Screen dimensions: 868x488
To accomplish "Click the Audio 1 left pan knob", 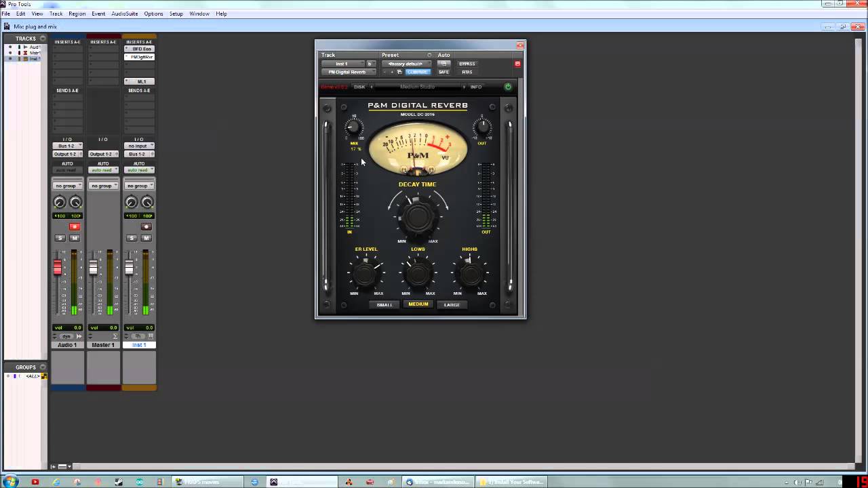I will 60,203.
